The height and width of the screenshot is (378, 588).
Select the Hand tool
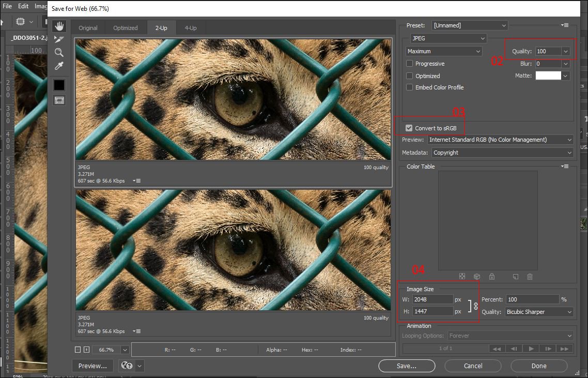(59, 26)
